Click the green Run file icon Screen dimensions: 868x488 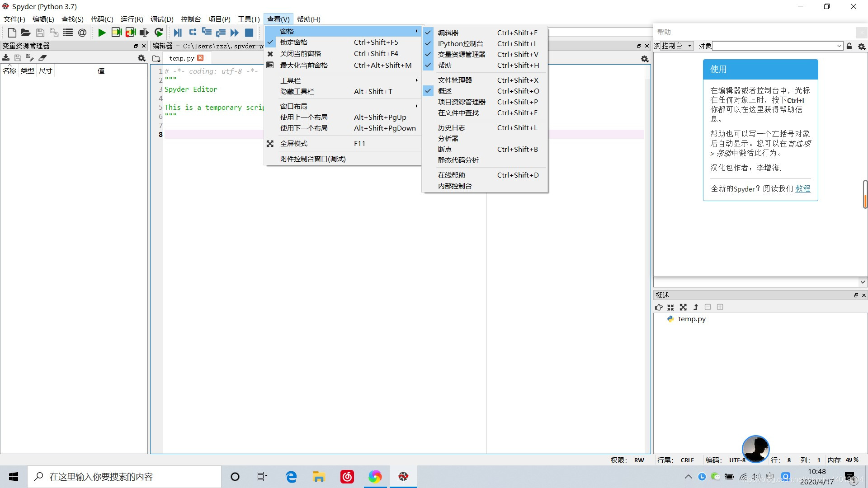point(102,33)
